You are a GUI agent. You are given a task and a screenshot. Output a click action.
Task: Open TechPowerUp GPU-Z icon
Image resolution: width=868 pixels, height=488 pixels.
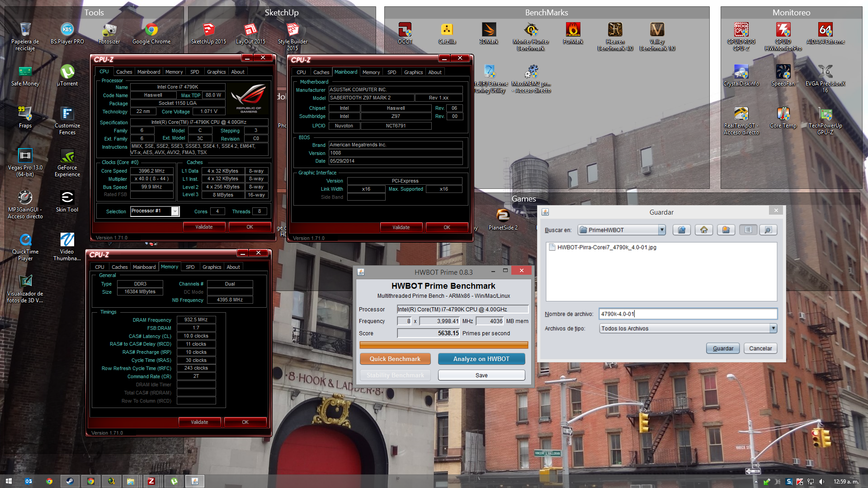click(x=825, y=121)
